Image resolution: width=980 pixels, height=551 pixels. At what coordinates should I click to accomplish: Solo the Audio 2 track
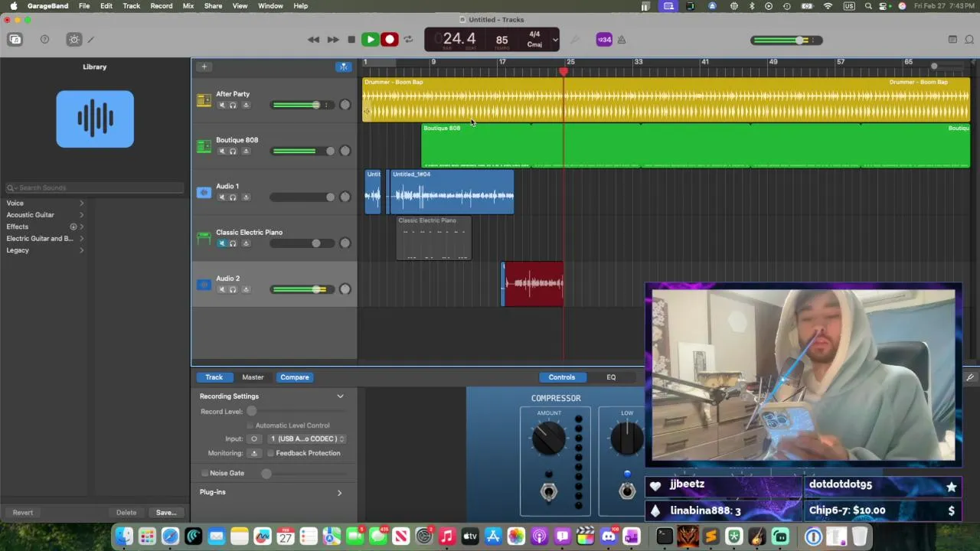point(233,289)
